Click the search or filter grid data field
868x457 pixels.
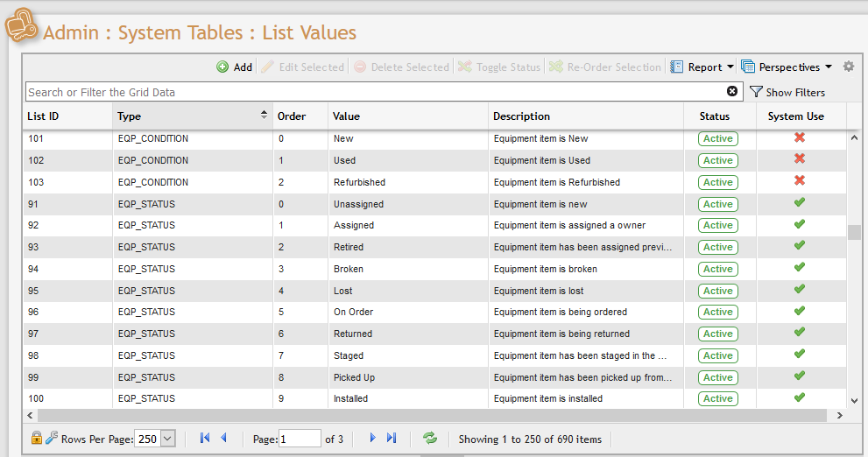point(377,92)
